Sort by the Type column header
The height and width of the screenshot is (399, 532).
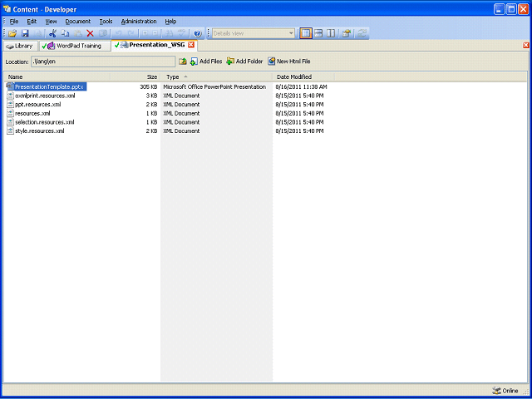pos(216,77)
